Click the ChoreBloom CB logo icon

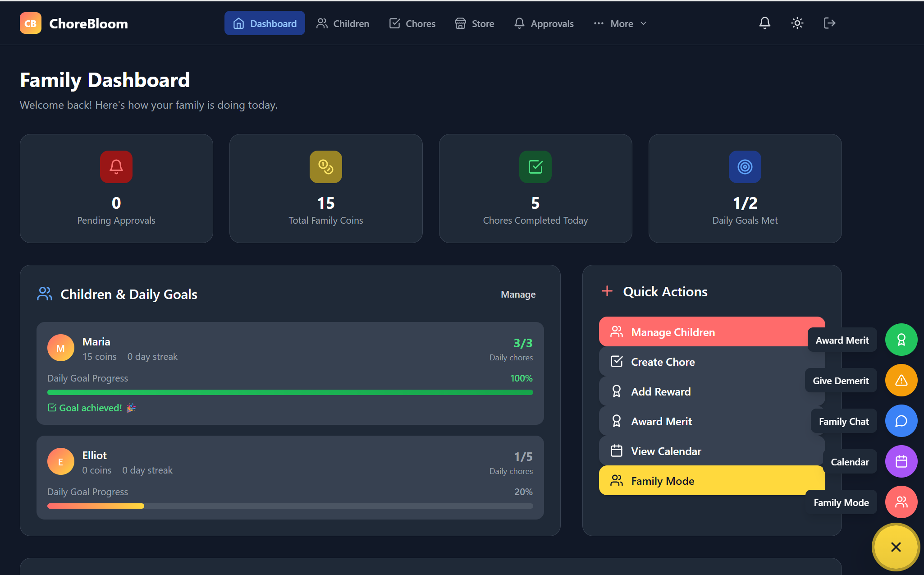click(x=31, y=23)
